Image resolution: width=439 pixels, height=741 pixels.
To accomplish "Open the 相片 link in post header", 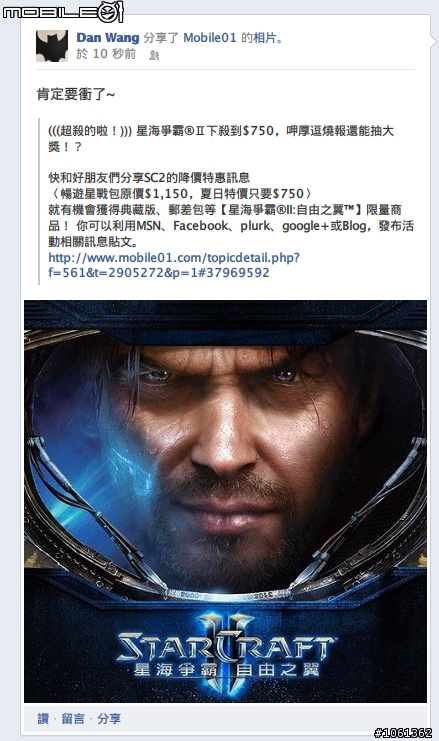I will pyautogui.click(x=265, y=38).
